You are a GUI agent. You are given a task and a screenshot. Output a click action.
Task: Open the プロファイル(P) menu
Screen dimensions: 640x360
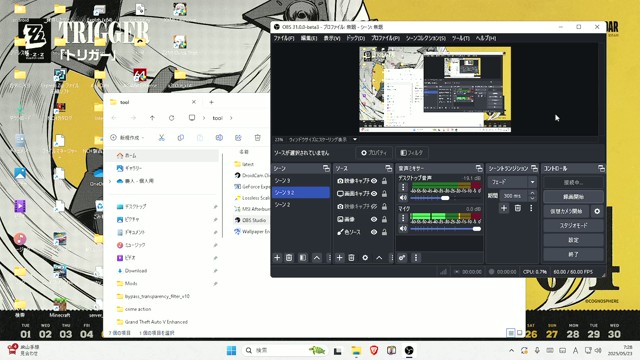(x=385, y=38)
